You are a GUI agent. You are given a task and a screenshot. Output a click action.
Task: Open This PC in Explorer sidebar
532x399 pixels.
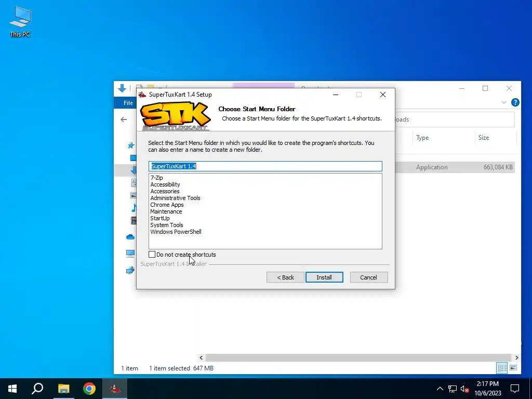tap(130, 254)
